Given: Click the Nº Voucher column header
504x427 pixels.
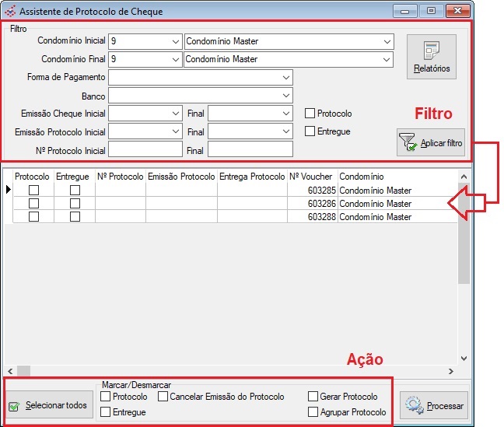Looking at the screenshot, I should (x=312, y=177).
